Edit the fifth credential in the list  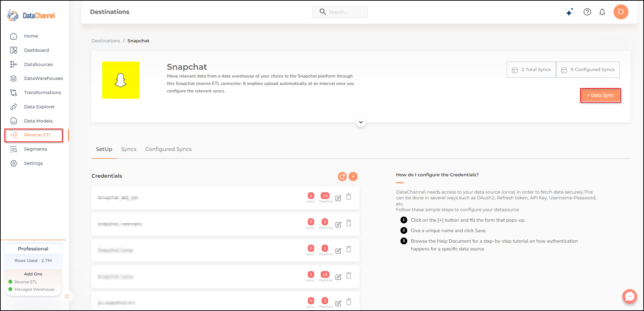[x=338, y=303]
